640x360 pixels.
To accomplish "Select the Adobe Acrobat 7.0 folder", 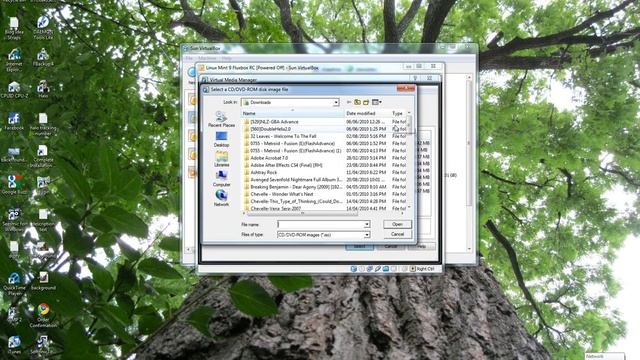I will (269, 158).
